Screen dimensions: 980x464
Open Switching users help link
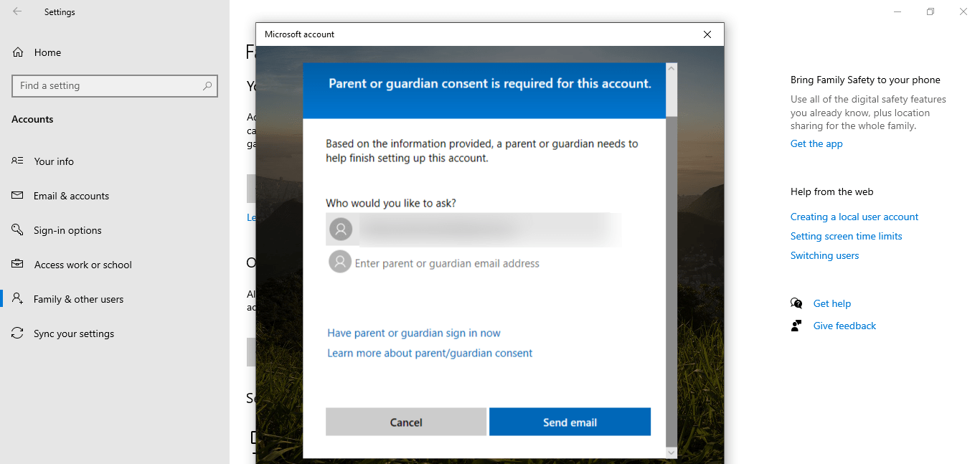click(x=824, y=255)
